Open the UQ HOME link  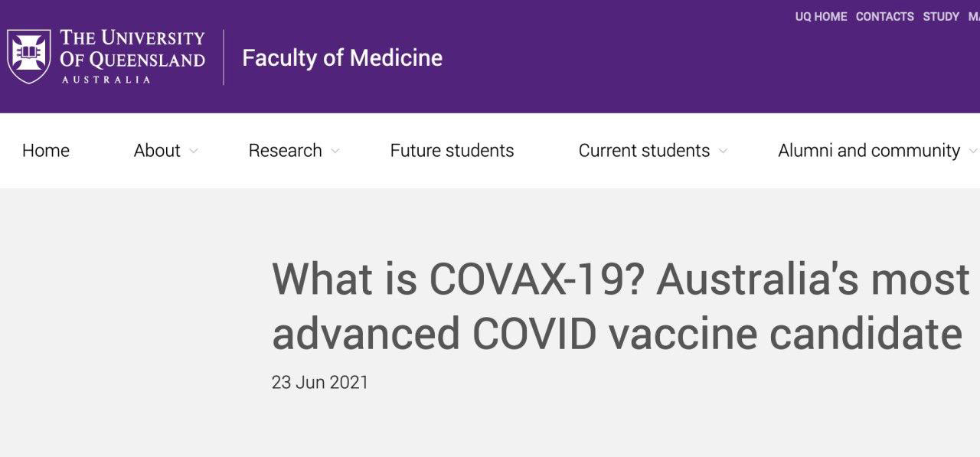[x=821, y=16]
